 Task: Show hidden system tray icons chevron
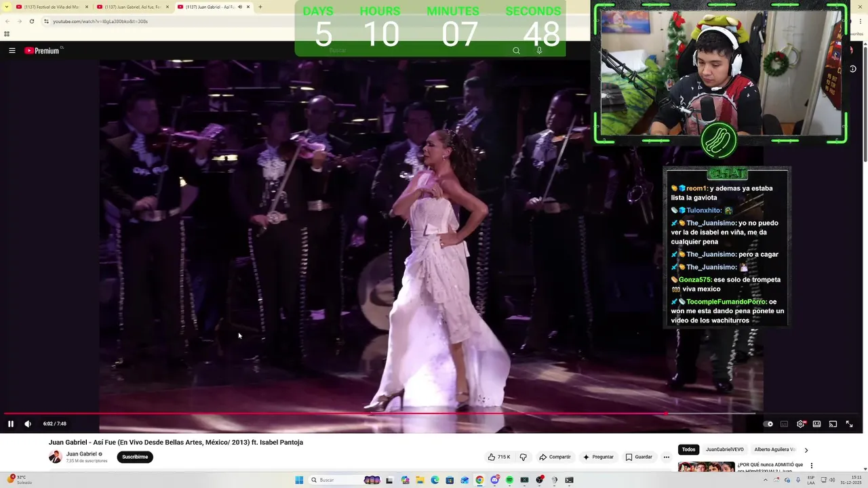point(766,480)
